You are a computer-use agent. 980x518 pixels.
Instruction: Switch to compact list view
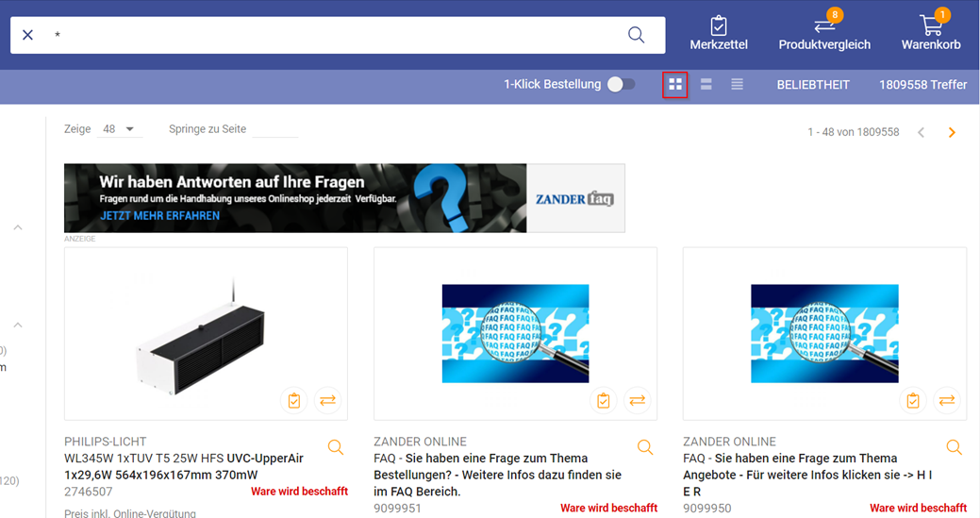737,85
